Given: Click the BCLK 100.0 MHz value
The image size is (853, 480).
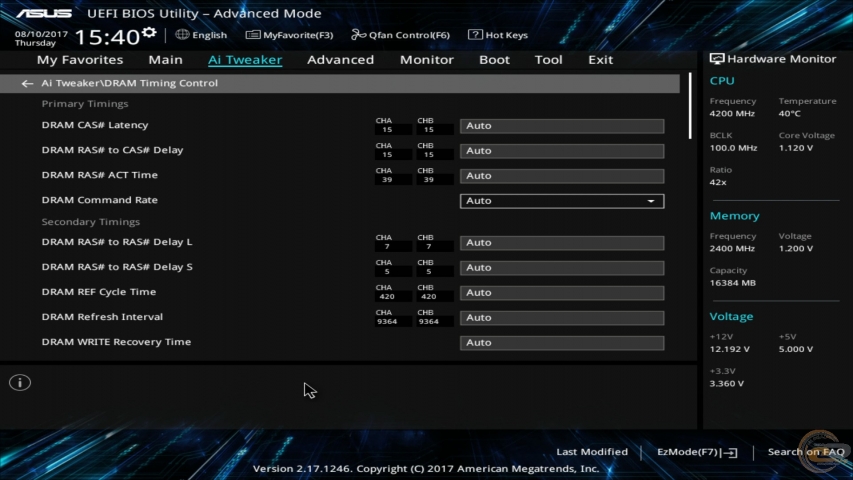Looking at the screenshot, I should coord(733,148).
